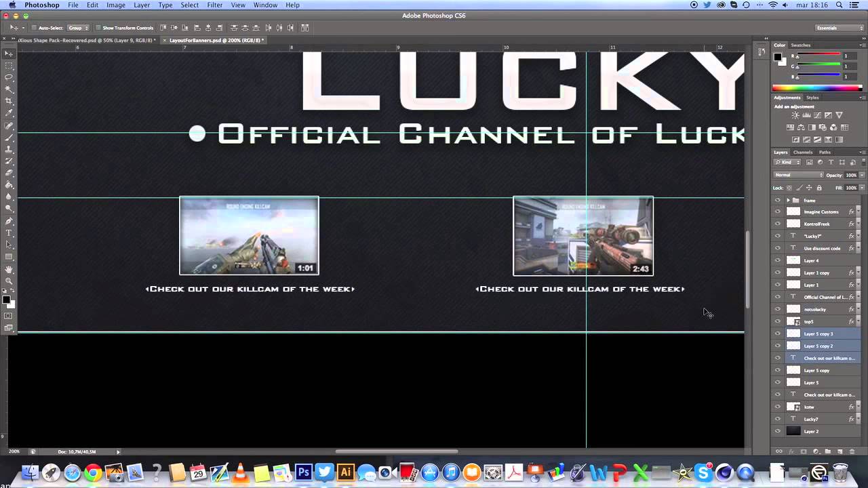Collapse the effects on Imagine Customs layer
The width and height of the screenshot is (868, 488).
(x=858, y=211)
